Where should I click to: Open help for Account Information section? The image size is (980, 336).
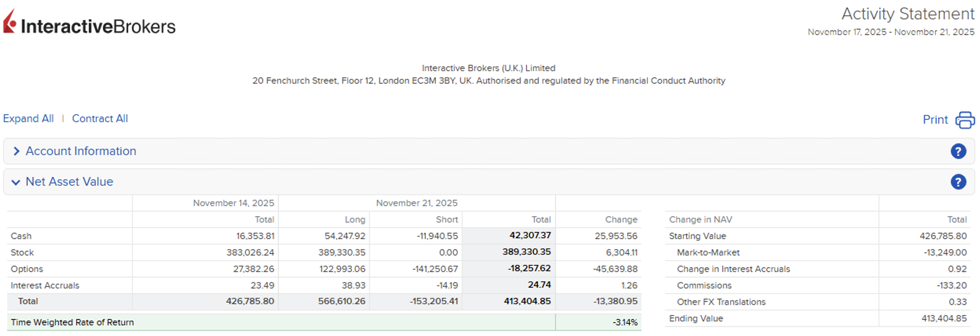(958, 151)
